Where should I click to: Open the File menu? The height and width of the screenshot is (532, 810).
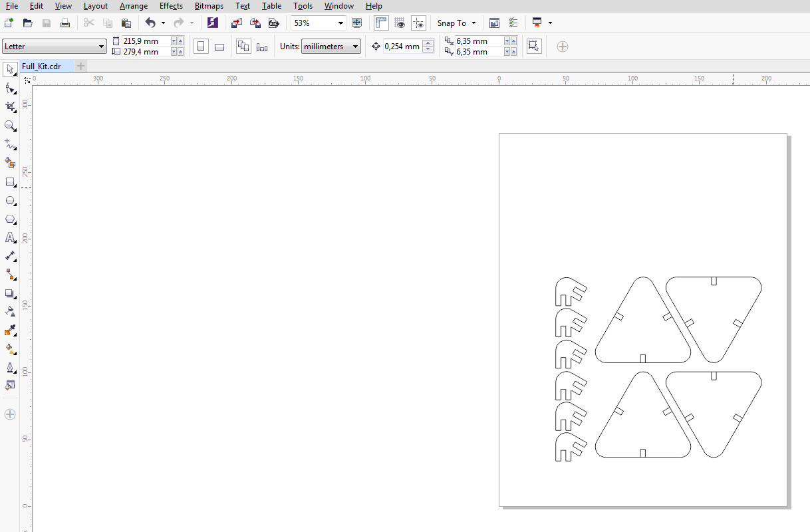click(x=11, y=6)
